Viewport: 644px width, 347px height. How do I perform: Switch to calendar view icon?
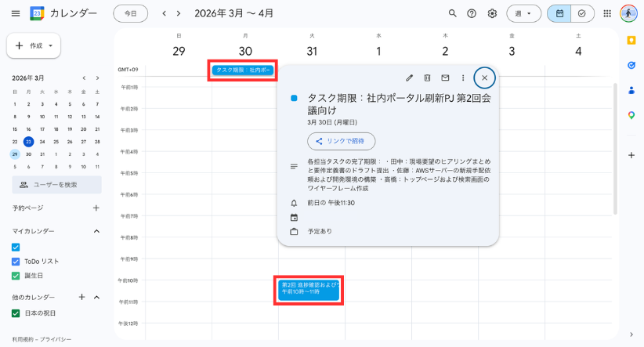tap(559, 13)
